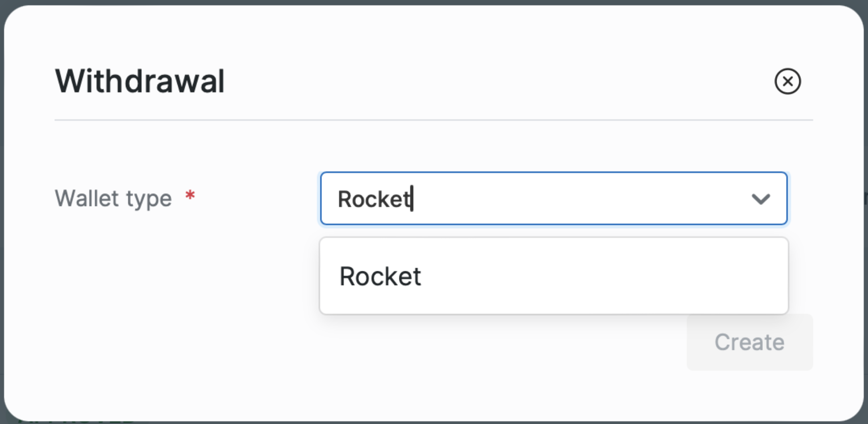The image size is (868, 424).
Task: Select the Rocket option from the list
Action: pos(380,276)
